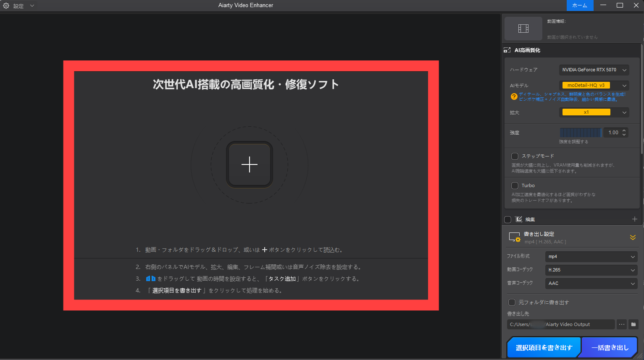644x360 pixels.
Task: Click the plus icon to import a video
Action: (249, 164)
